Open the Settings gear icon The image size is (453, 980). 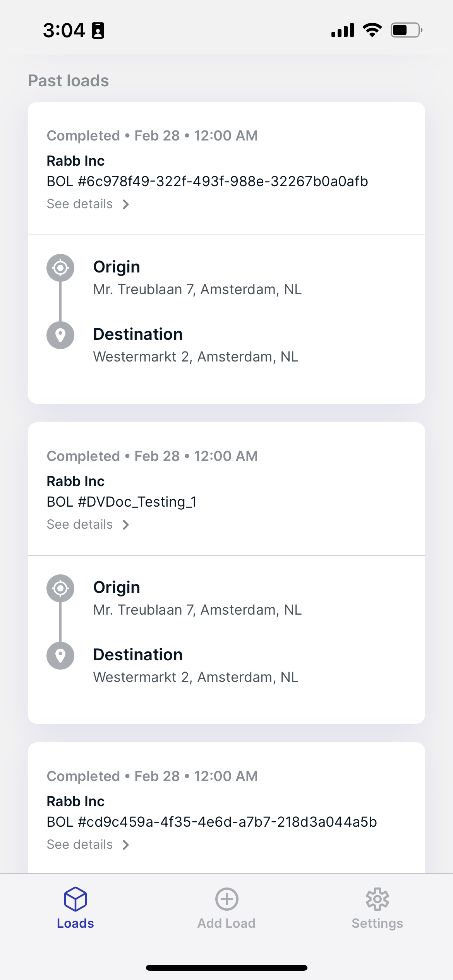377,899
